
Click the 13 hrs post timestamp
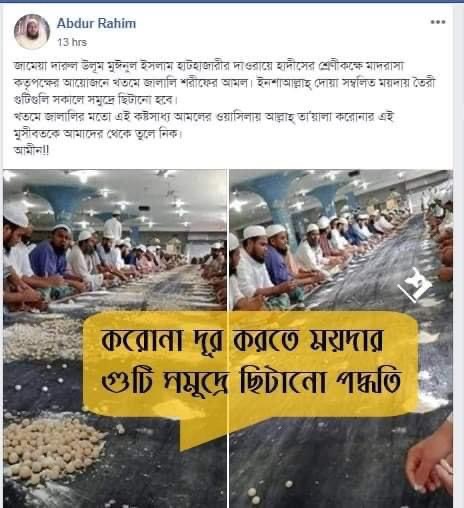pyautogui.click(x=72, y=42)
